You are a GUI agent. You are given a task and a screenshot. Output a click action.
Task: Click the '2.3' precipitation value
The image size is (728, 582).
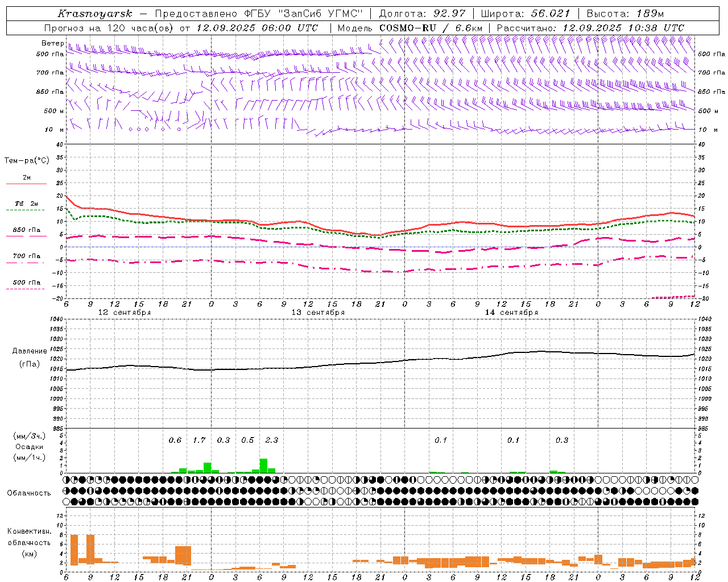[x=272, y=440]
